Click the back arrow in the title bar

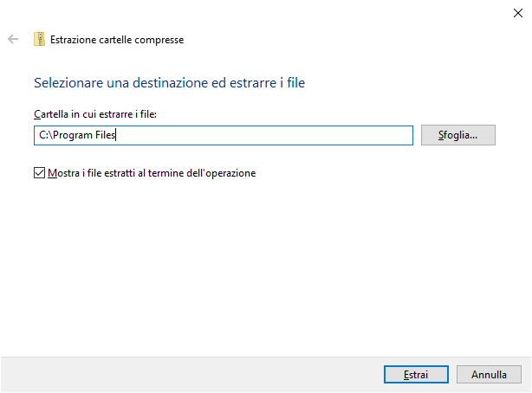(x=13, y=39)
